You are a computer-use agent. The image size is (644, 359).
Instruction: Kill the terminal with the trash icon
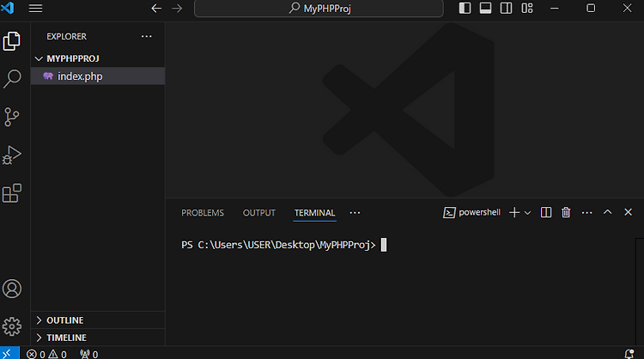pyautogui.click(x=566, y=212)
